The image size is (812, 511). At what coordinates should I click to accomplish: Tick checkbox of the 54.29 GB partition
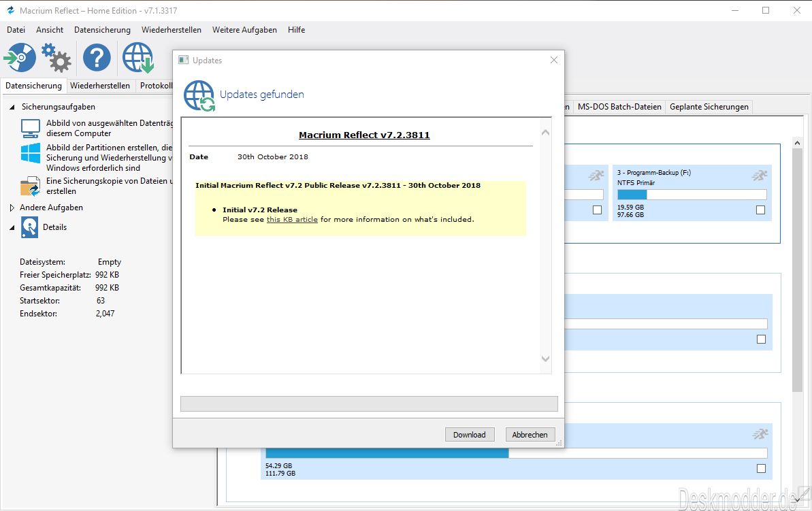(761, 469)
